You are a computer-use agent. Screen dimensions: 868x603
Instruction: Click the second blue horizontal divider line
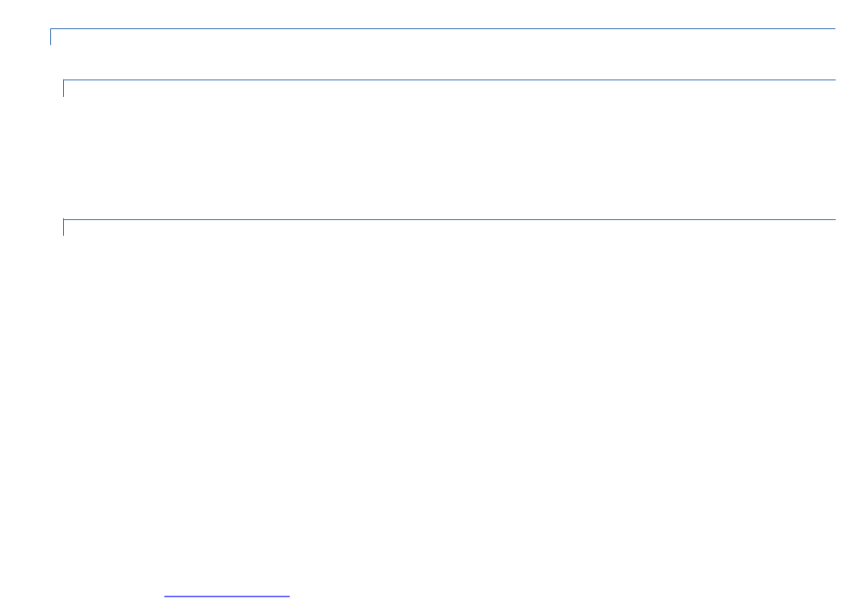449,79
